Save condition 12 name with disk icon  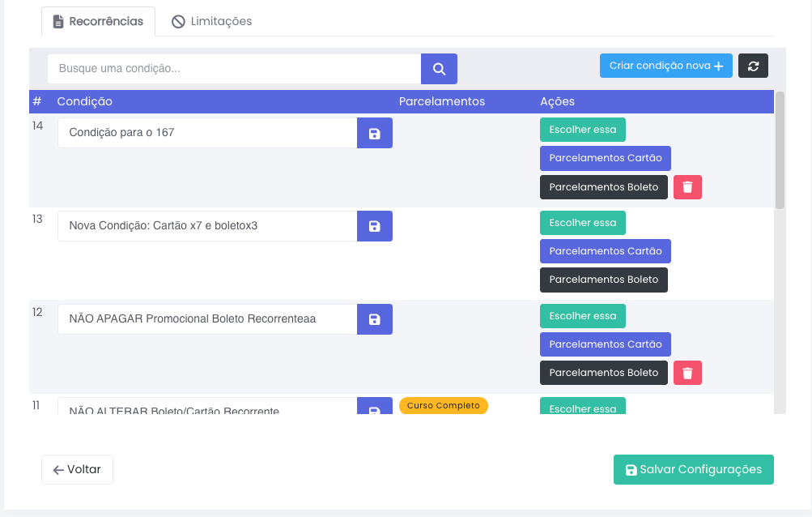374,319
